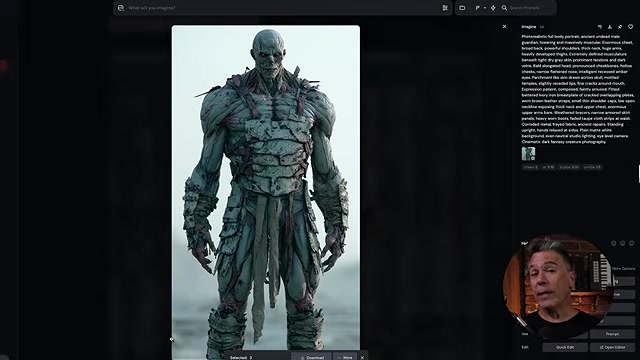Viewport: 640px width, 360px height.
Task: Click the ar 9:16 parameter tag
Action: tap(548, 167)
